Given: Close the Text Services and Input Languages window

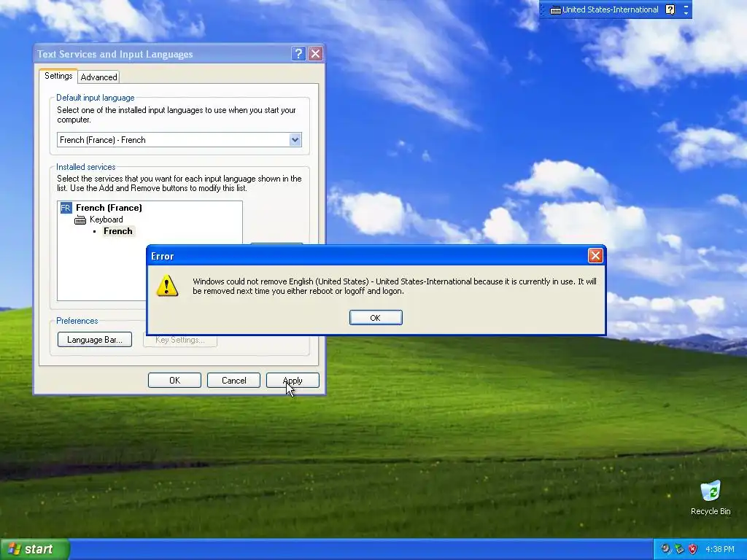Looking at the screenshot, I should tap(315, 54).
